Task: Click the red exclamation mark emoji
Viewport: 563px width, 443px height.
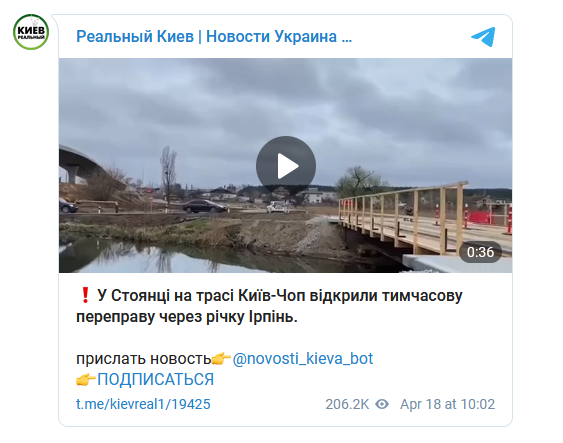Action: [85, 295]
